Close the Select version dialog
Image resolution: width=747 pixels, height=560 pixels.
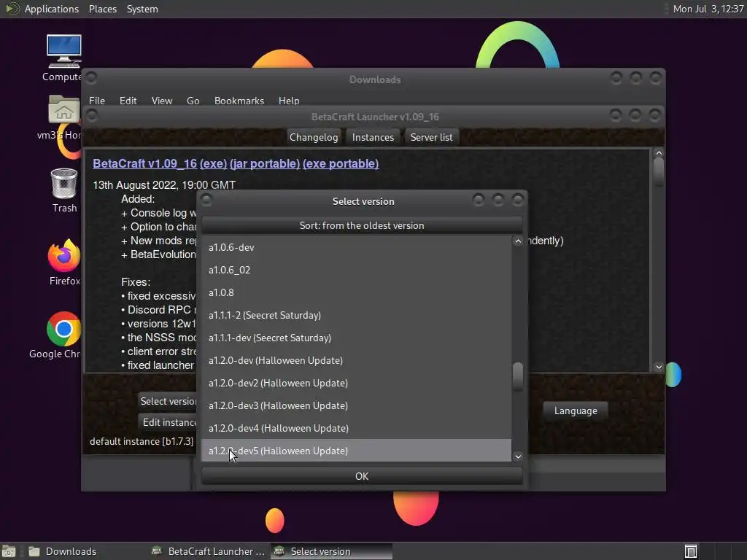click(x=517, y=200)
